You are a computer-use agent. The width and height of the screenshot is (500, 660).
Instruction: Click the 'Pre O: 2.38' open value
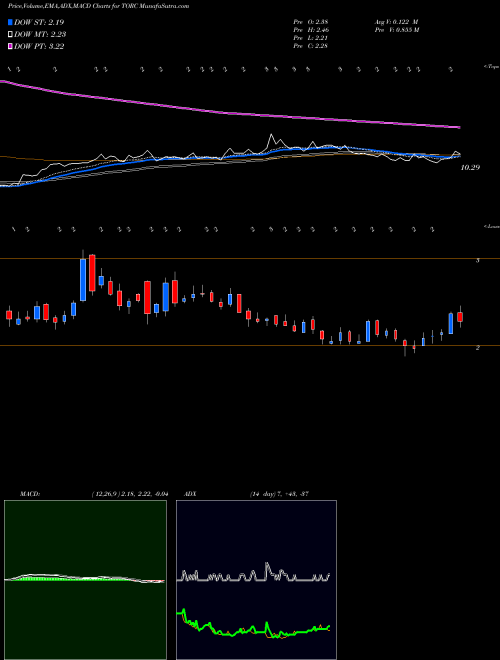[x=312, y=22]
